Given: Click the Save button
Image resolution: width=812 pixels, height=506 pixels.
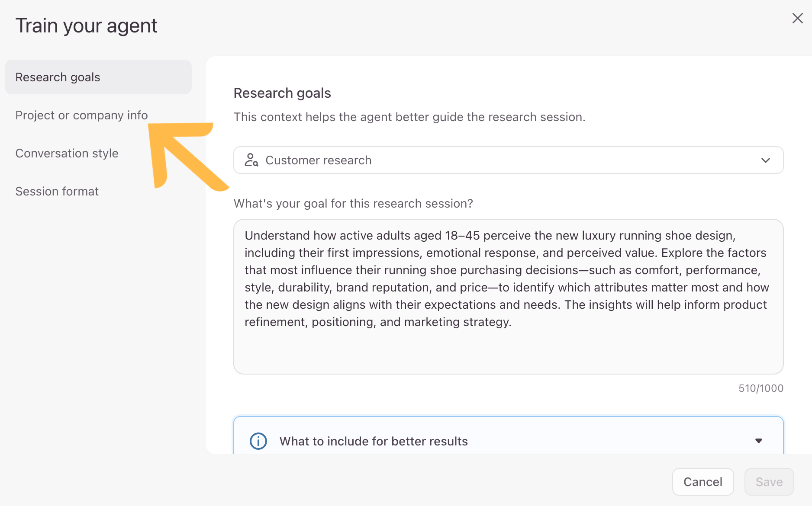Looking at the screenshot, I should pyautogui.click(x=769, y=482).
